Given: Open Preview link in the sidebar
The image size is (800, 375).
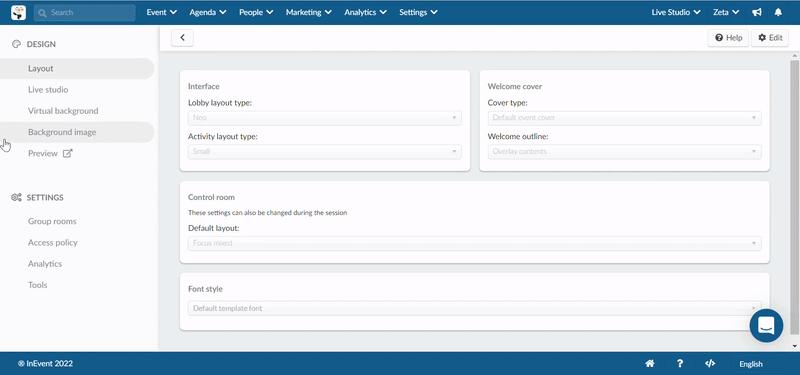Looking at the screenshot, I should tap(43, 153).
